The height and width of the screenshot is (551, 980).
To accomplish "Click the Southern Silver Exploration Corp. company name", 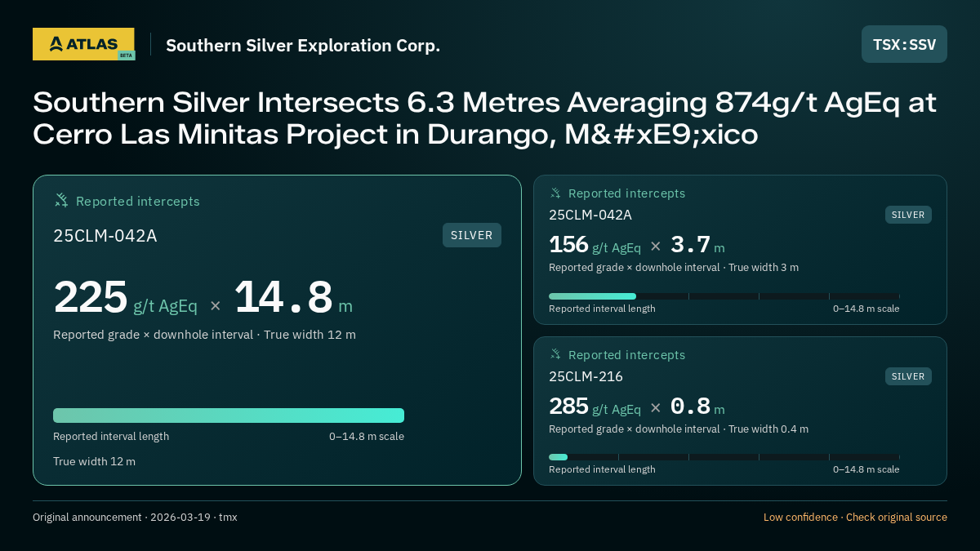I will (303, 45).
